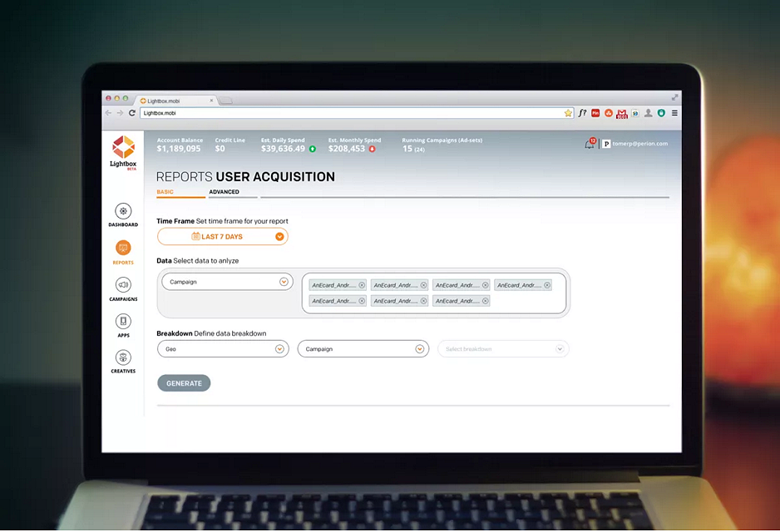This screenshot has width=780, height=532.
Task: Click the tomerp@perion.com account link
Action: [x=639, y=144]
